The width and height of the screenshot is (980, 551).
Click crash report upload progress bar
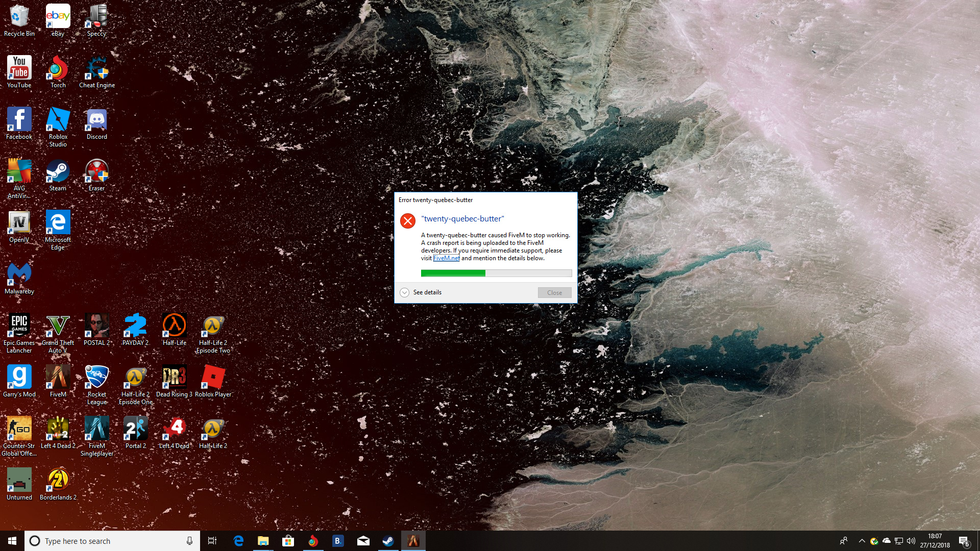pyautogui.click(x=496, y=272)
